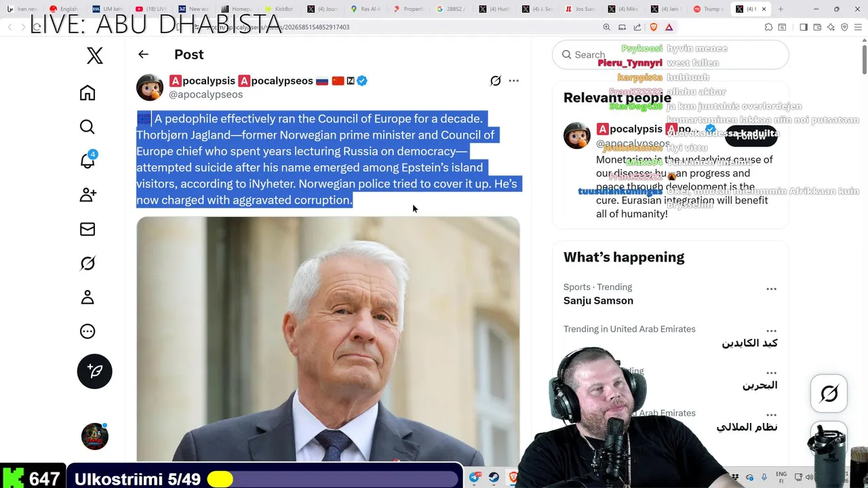Click the X logo in the sidebar
Screen dimensions: 868x488
[95, 56]
